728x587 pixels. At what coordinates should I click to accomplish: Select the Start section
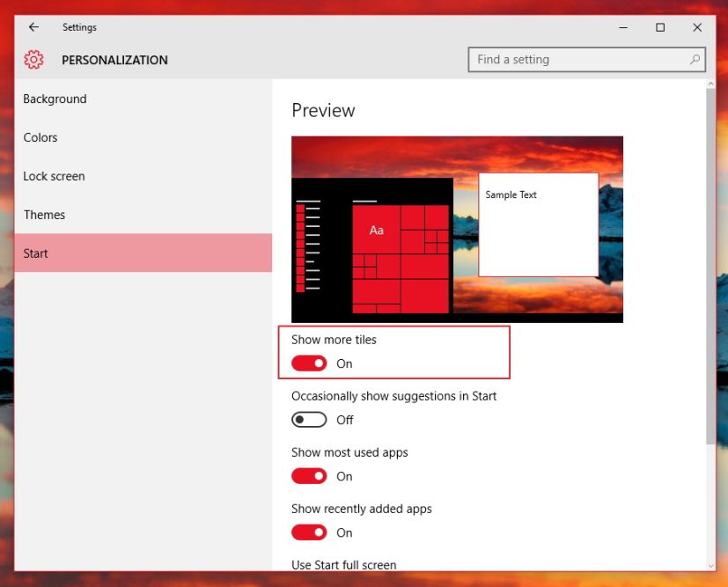point(143,253)
